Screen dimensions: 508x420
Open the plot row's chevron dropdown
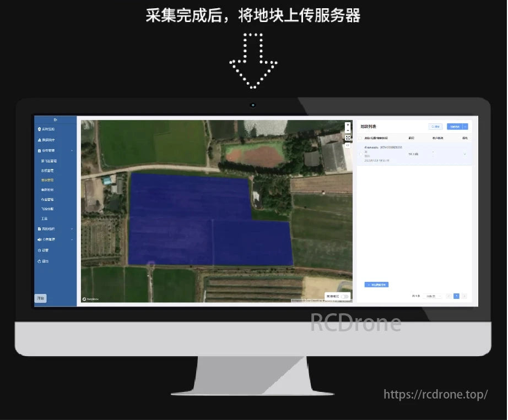pos(466,154)
